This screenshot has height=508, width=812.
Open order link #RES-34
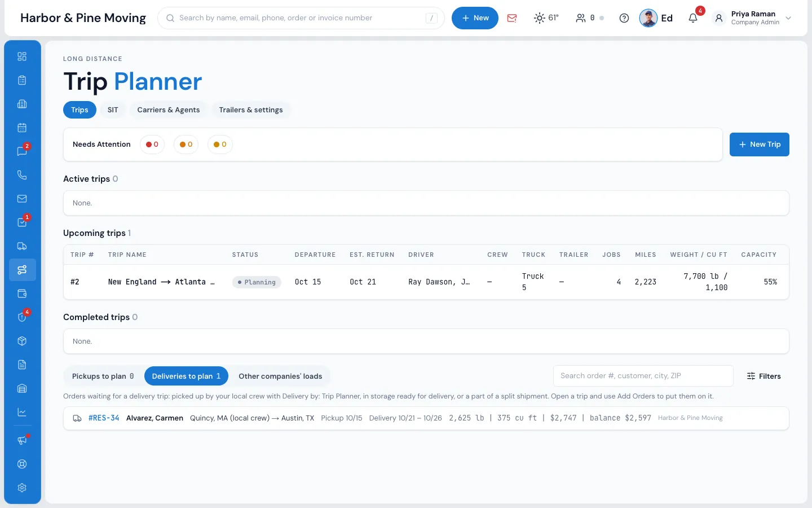pos(104,418)
